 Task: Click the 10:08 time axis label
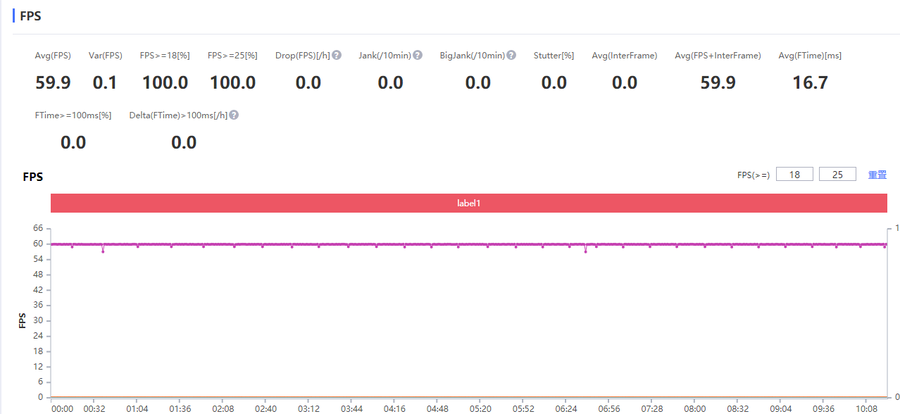click(866, 409)
